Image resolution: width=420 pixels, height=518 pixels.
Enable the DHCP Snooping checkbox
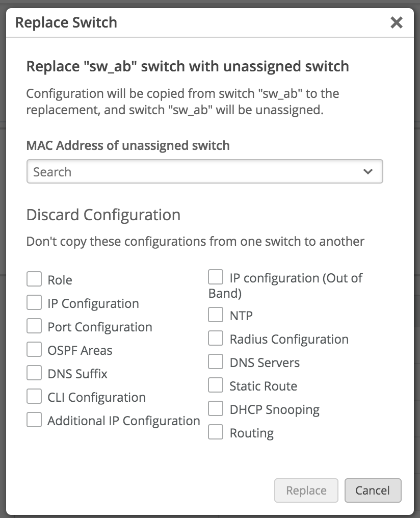[x=216, y=409]
